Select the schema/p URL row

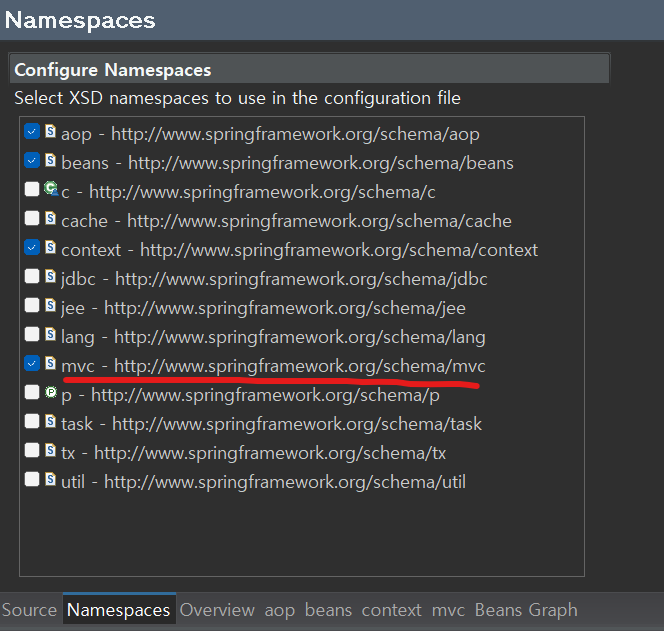click(x=250, y=395)
